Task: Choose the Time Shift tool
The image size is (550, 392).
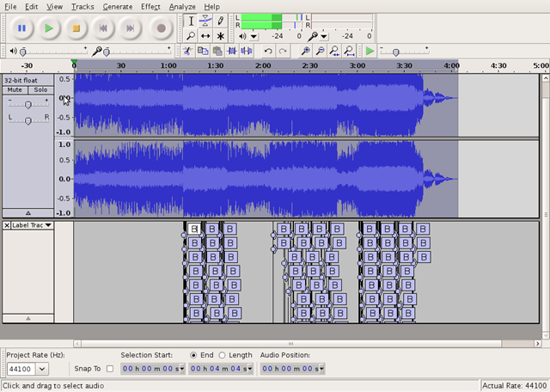Action: pyautogui.click(x=205, y=36)
